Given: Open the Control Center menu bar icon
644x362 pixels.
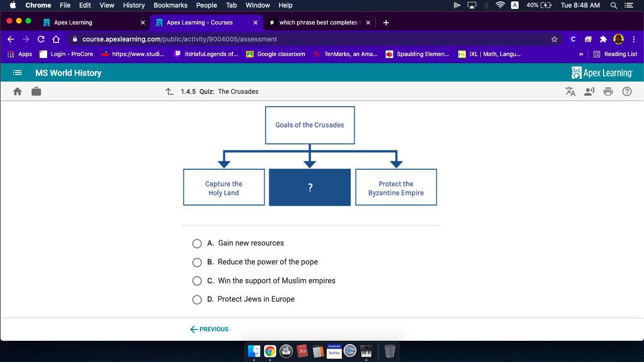Looking at the screenshot, I should click(x=628, y=5).
